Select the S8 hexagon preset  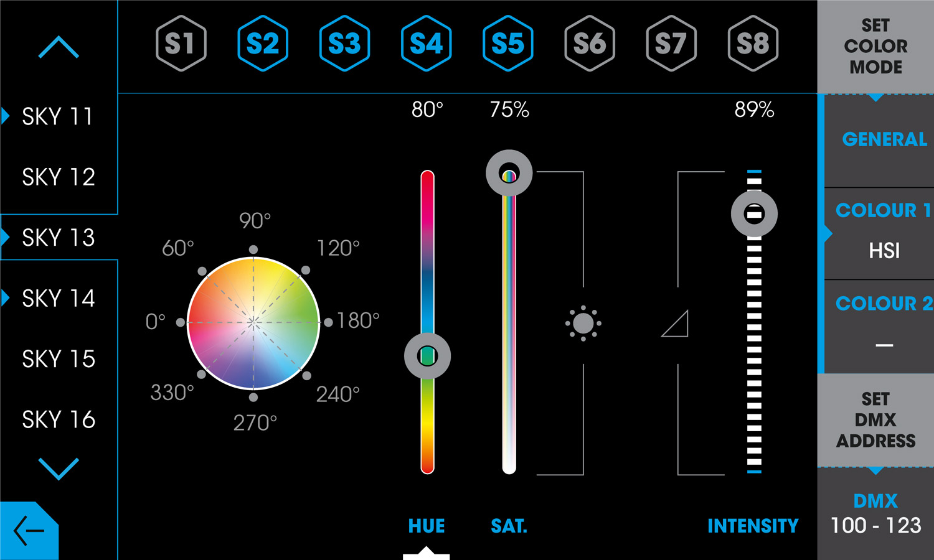pyautogui.click(x=753, y=44)
